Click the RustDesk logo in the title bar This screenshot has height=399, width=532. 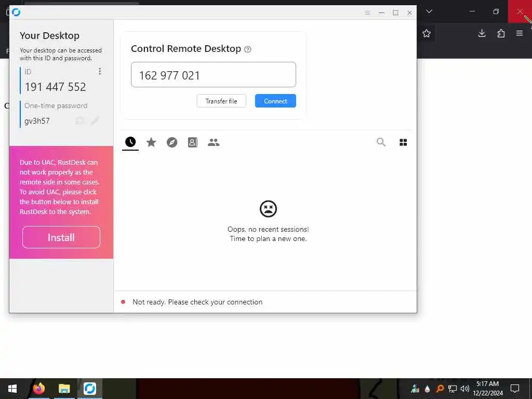click(16, 12)
